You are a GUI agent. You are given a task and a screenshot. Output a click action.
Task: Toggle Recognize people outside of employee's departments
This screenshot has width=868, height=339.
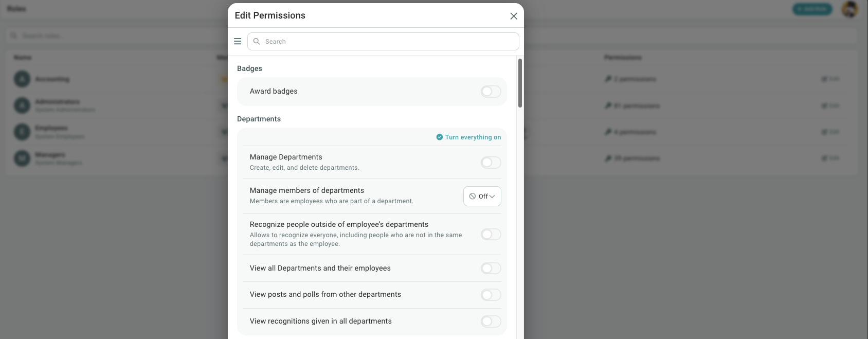[491, 235]
